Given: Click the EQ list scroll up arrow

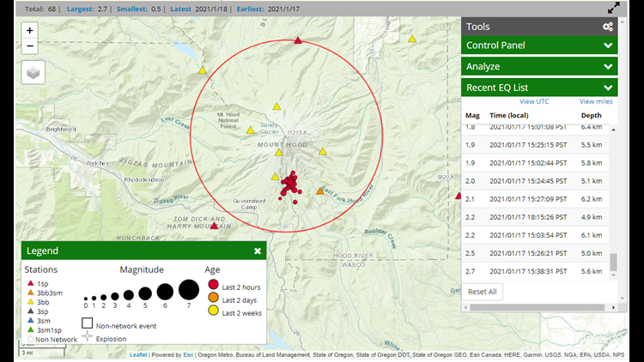Looking at the screenshot, I should click(x=614, y=130).
